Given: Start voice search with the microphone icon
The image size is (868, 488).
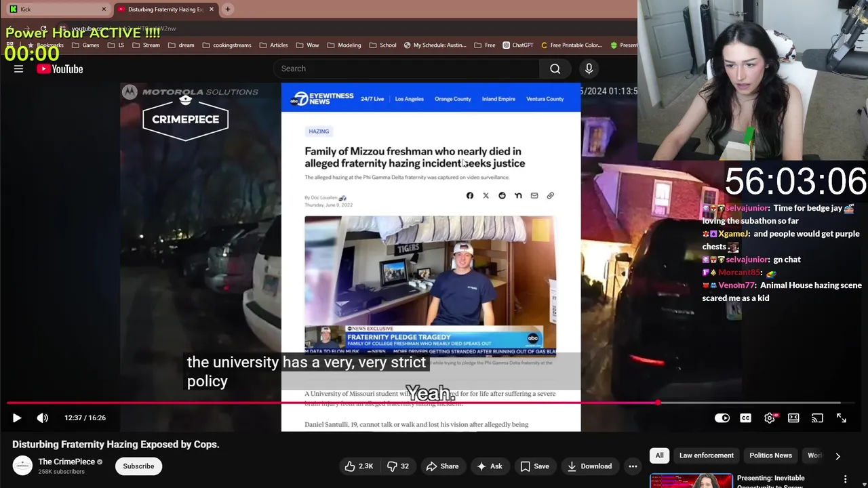Looking at the screenshot, I should click(x=589, y=68).
